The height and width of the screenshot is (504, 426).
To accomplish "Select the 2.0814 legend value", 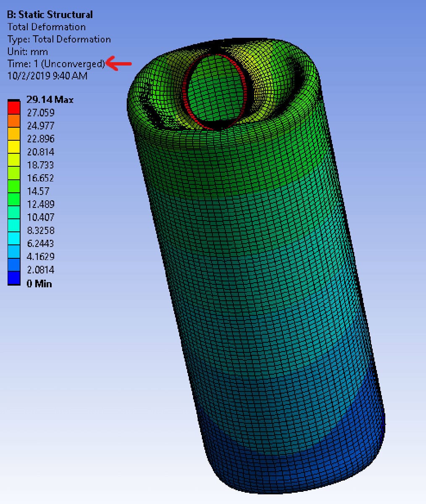I will pos(40,270).
